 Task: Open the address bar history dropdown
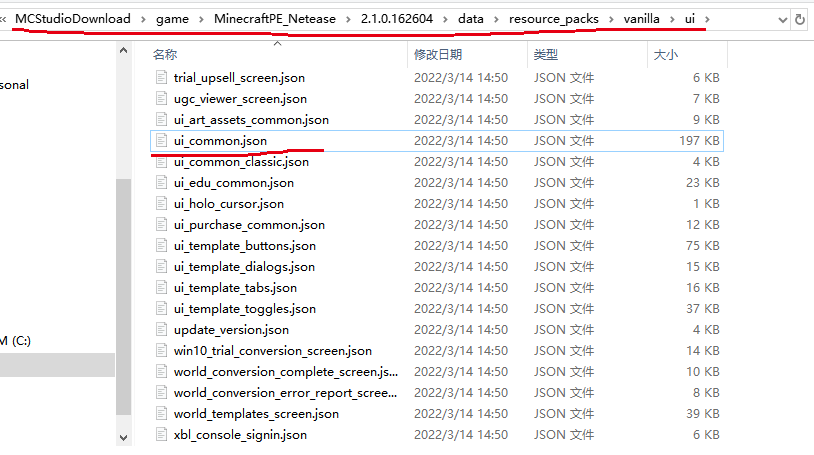pyautogui.click(x=783, y=20)
